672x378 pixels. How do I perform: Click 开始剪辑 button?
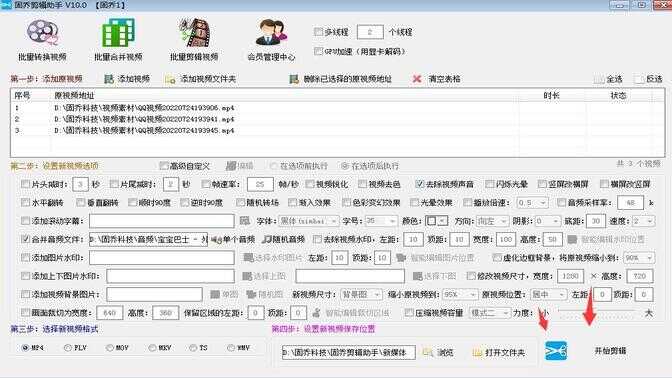(x=610, y=351)
